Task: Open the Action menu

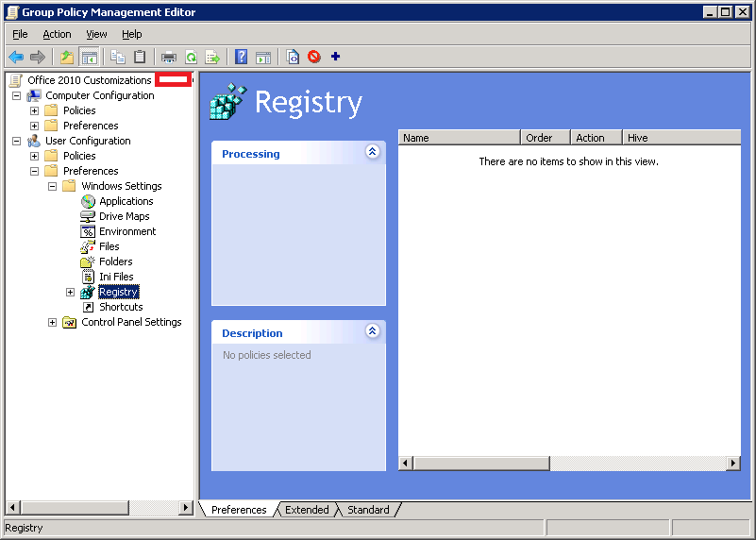Action: pyautogui.click(x=57, y=34)
